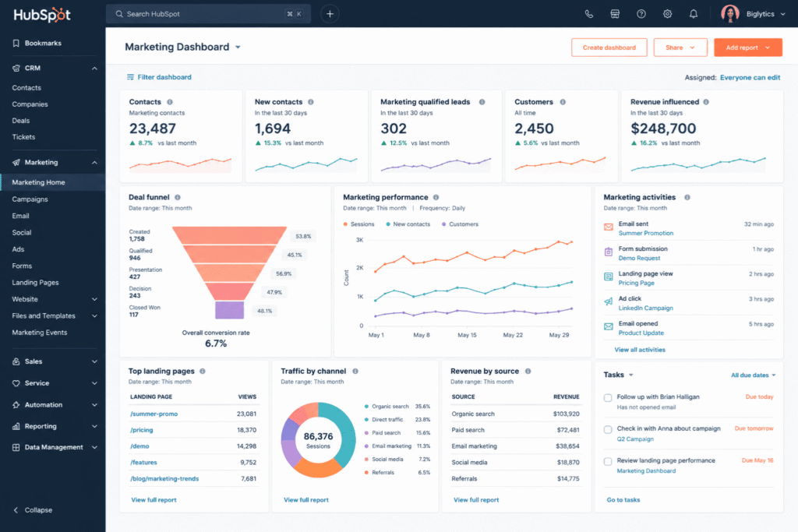Open Deals in the sidebar
798x532 pixels.
coord(21,121)
